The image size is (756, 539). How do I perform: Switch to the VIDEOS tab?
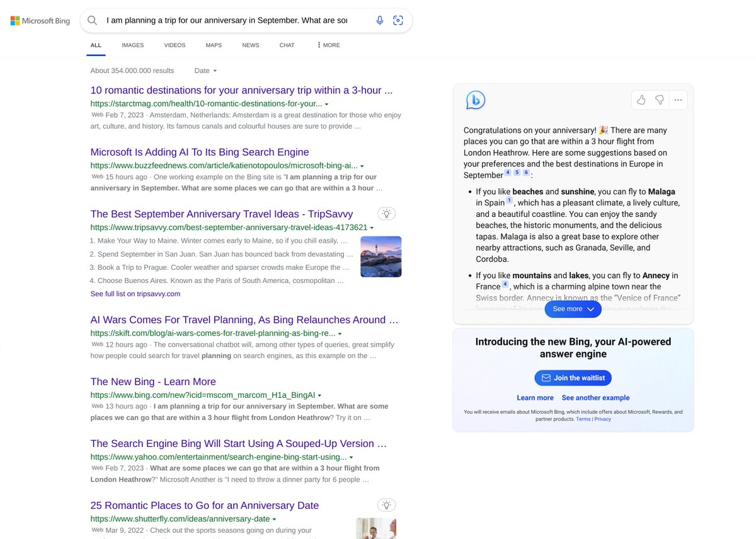tap(175, 45)
